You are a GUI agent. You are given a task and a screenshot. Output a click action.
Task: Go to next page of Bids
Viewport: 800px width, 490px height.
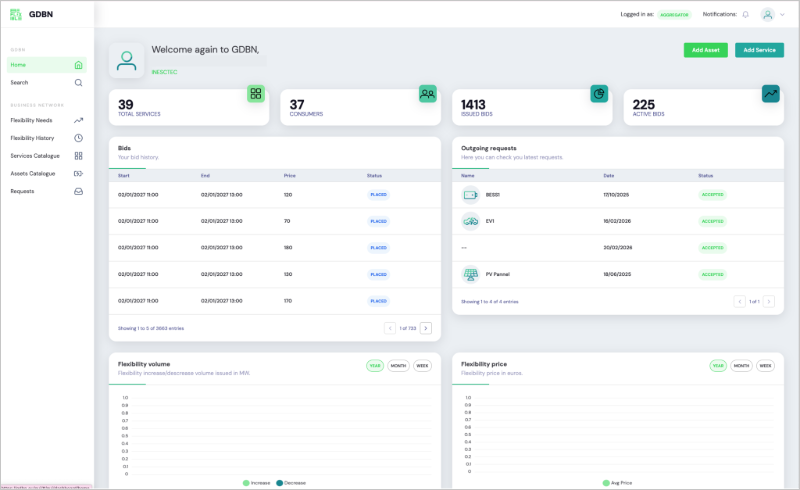[x=426, y=328]
